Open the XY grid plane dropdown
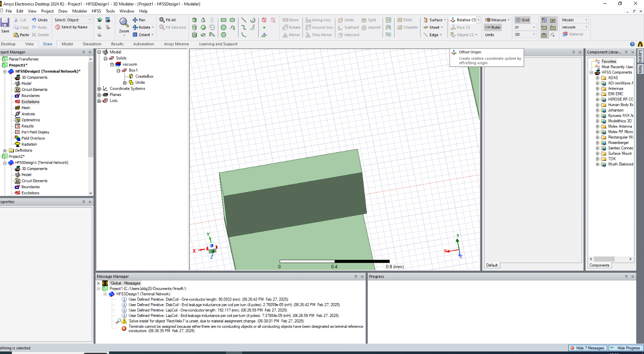The image size is (644, 354). 534,27
